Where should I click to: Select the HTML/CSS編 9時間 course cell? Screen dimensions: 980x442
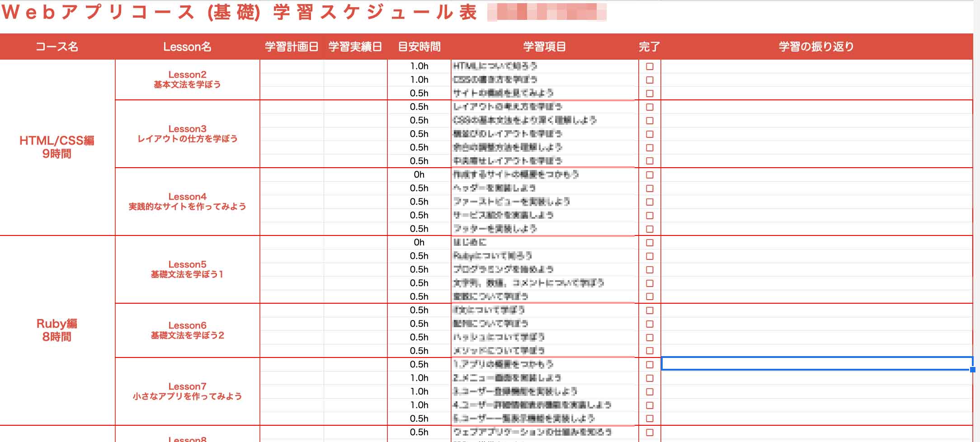(x=57, y=147)
